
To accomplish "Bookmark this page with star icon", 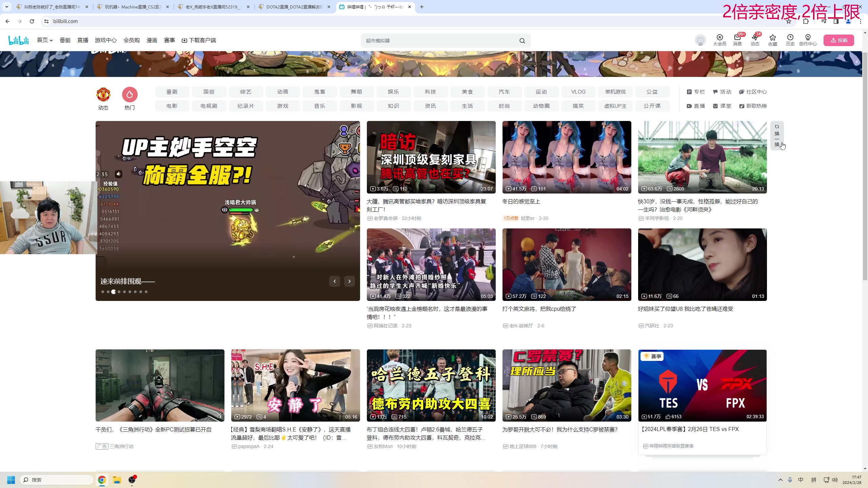I will [x=789, y=21].
